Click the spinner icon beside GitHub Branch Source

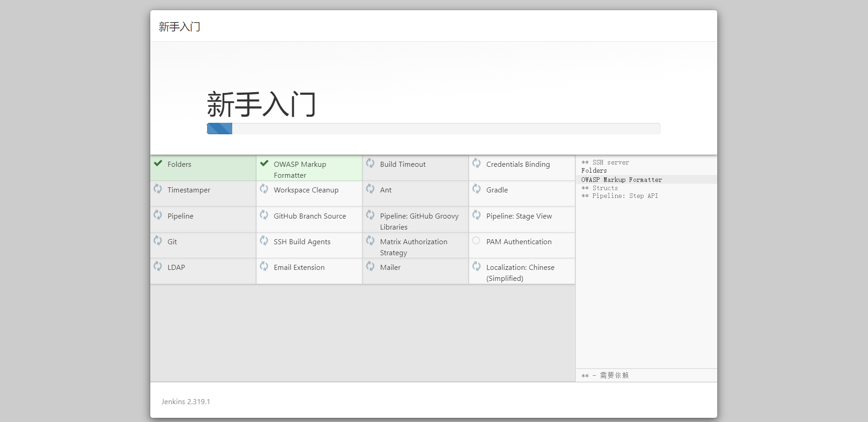click(264, 214)
